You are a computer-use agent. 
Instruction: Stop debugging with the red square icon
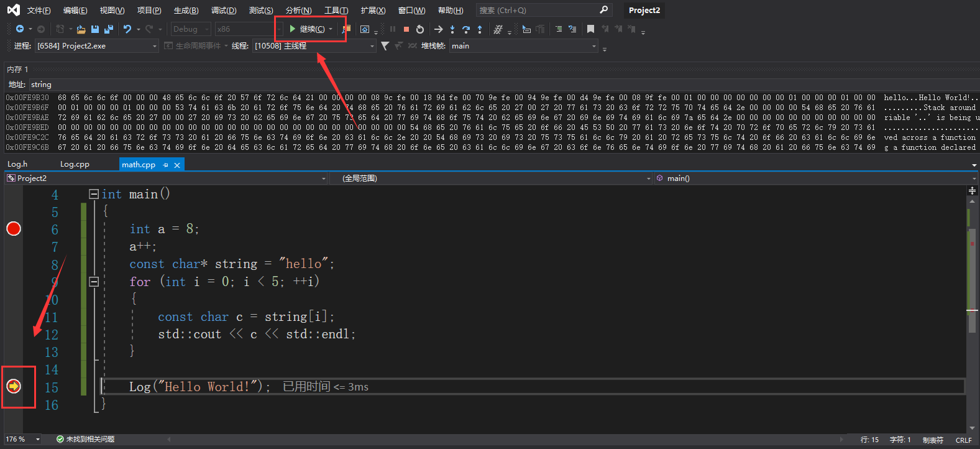click(406, 29)
